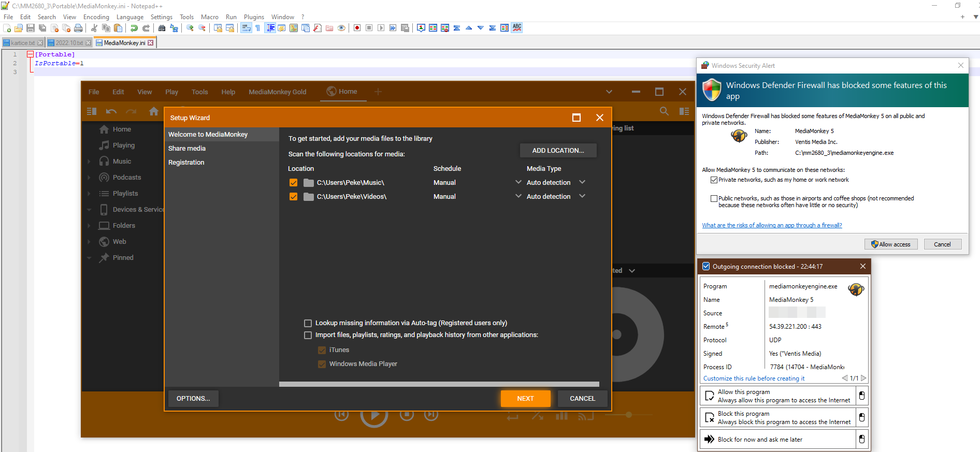Click the ADD LOCATION button
980x452 pixels.
coord(558,151)
